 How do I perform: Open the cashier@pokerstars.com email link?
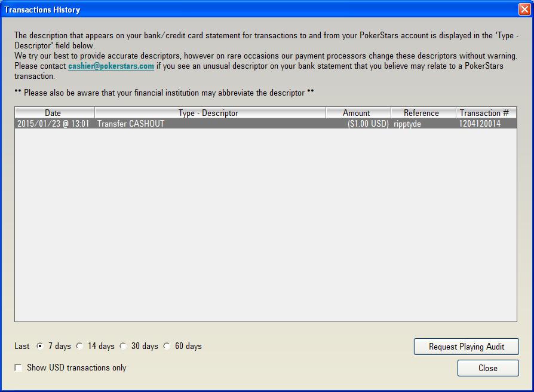click(x=111, y=66)
